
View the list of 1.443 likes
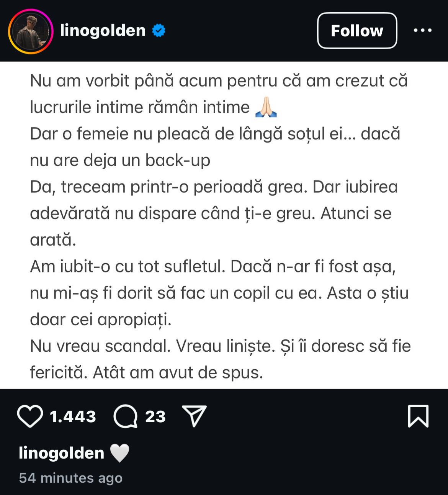click(x=73, y=416)
